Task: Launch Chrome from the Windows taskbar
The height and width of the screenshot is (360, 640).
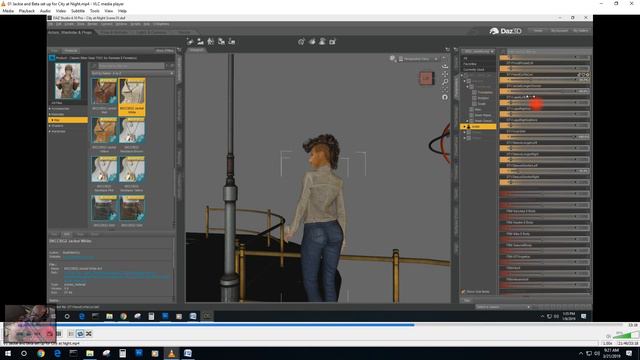Action: point(41,353)
